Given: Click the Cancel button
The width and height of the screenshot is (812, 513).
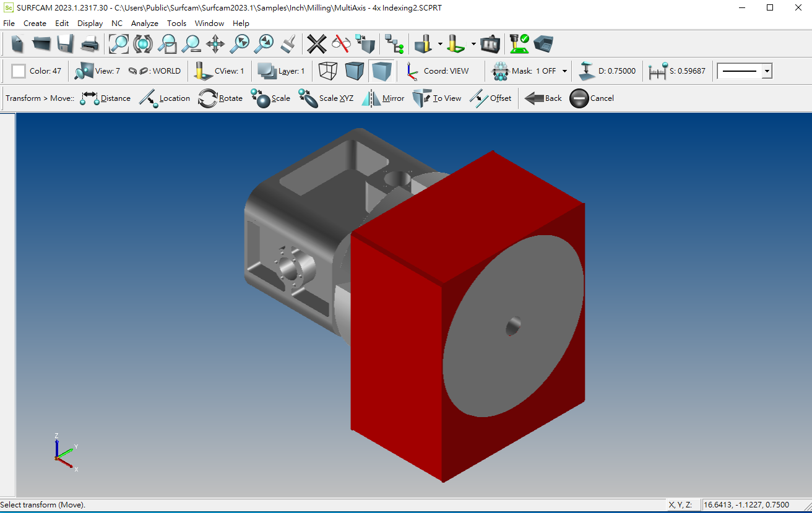Looking at the screenshot, I should point(591,98).
